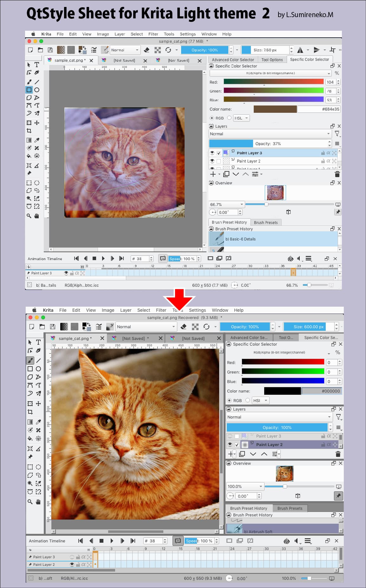Viewport: 366px width, 588px height.
Task: Click Save document icon in top Krita toolbar
Action: [x=50, y=50]
